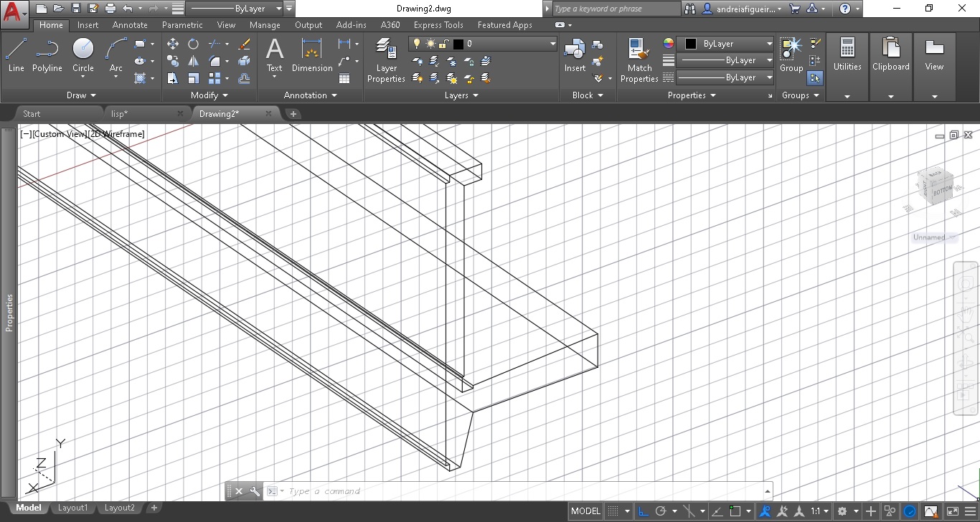Open Layer Properties manager
The width and height of the screenshot is (980, 522).
pos(386,60)
